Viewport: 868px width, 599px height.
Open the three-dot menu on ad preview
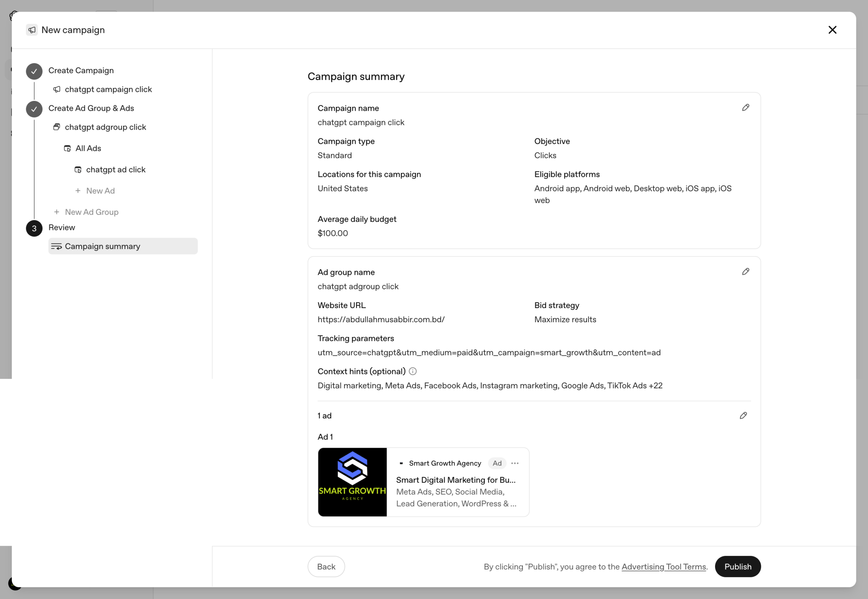coord(515,463)
